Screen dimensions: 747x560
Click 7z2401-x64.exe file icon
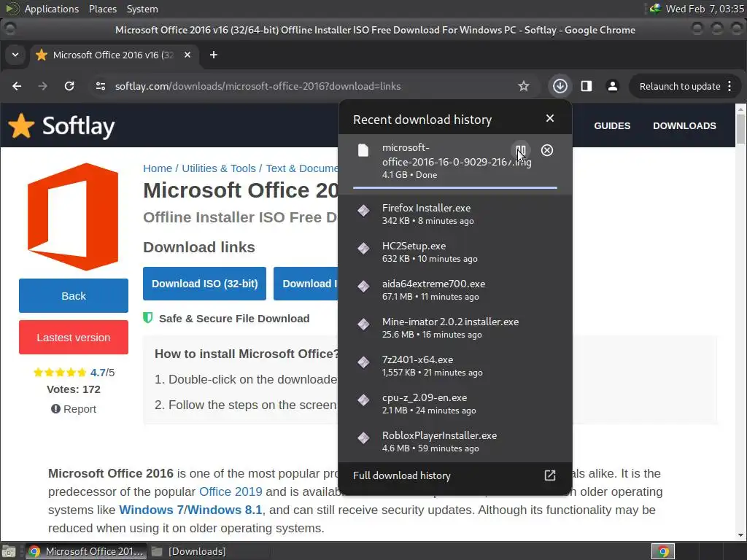coord(363,362)
